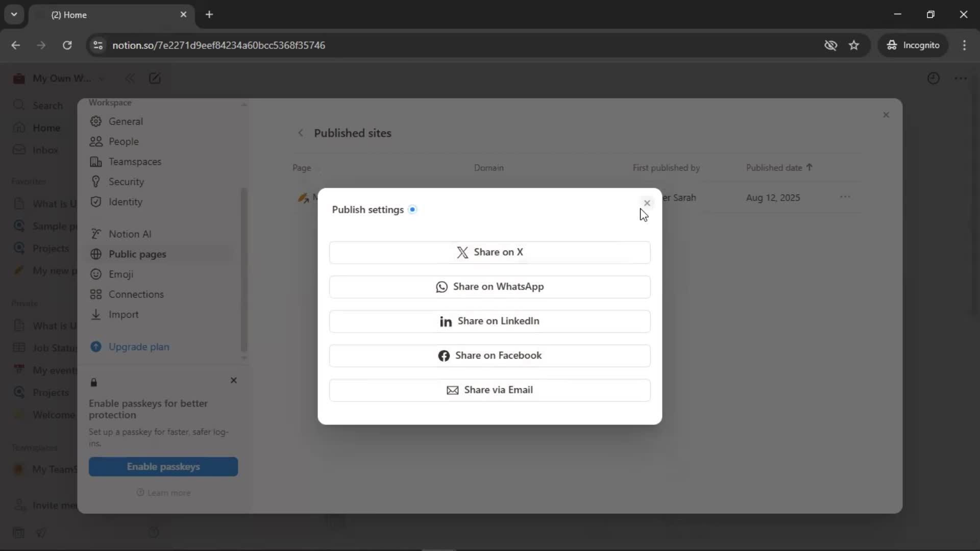
Task: Click the Incognito indicator
Action: 913,45
